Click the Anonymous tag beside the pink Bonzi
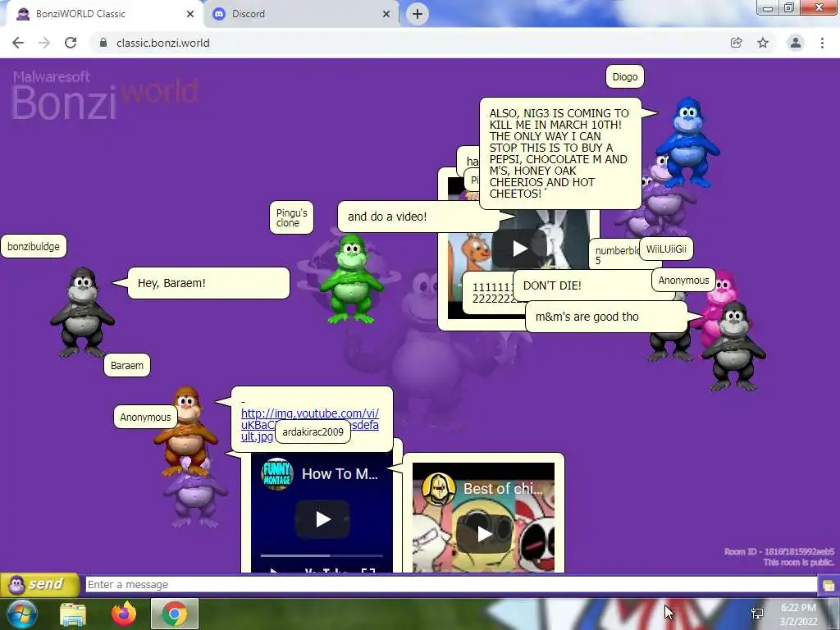The image size is (840, 630). [x=683, y=281]
